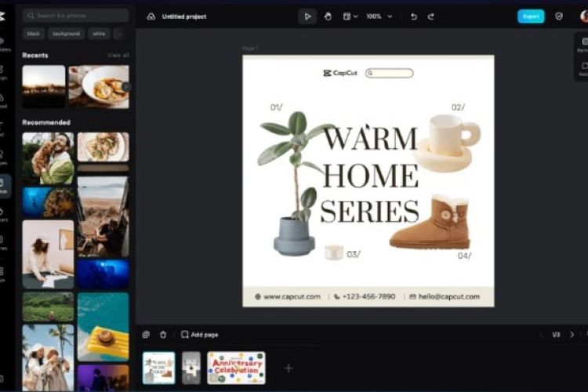Viewport: 588px width, 392px height.
Task: Click the CapCut home logo
Action: point(2,16)
